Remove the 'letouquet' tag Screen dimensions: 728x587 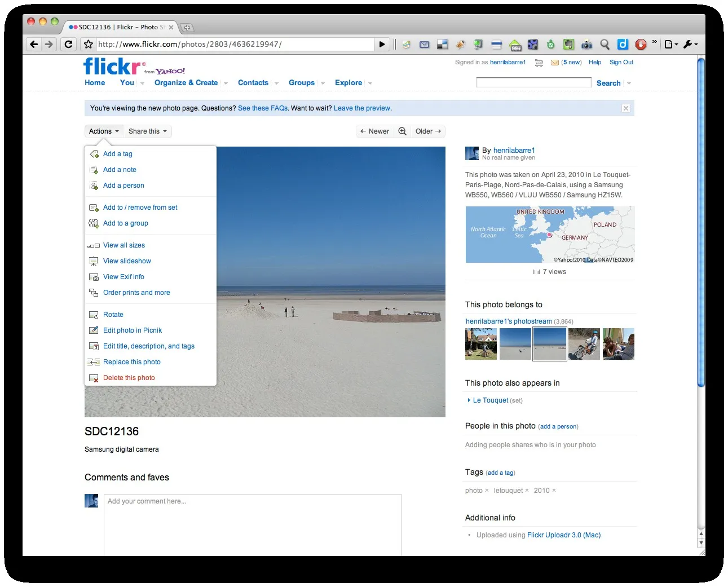click(x=527, y=491)
